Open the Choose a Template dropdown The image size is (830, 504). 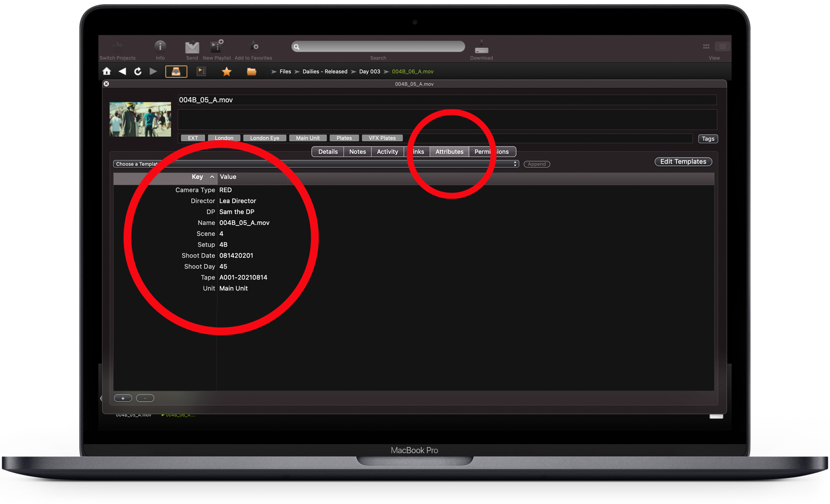(316, 164)
